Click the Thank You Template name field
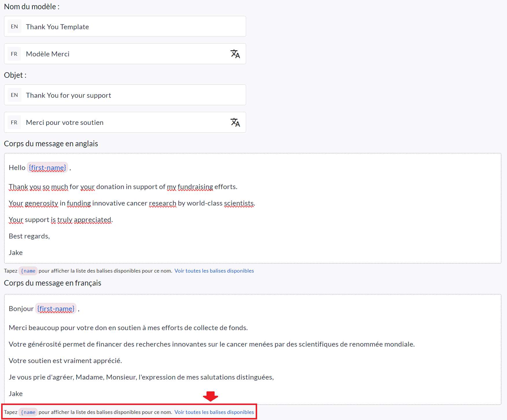507x420 pixels. pyautogui.click(x=130, y=27)
